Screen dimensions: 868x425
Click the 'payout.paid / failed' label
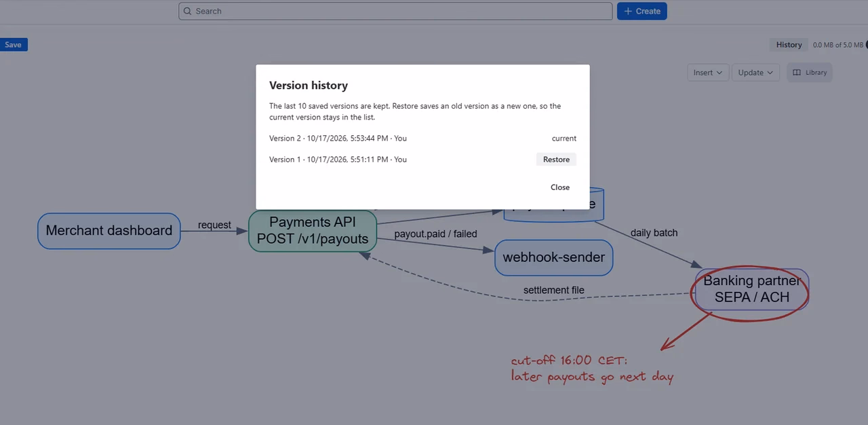[x=436, y=234]
